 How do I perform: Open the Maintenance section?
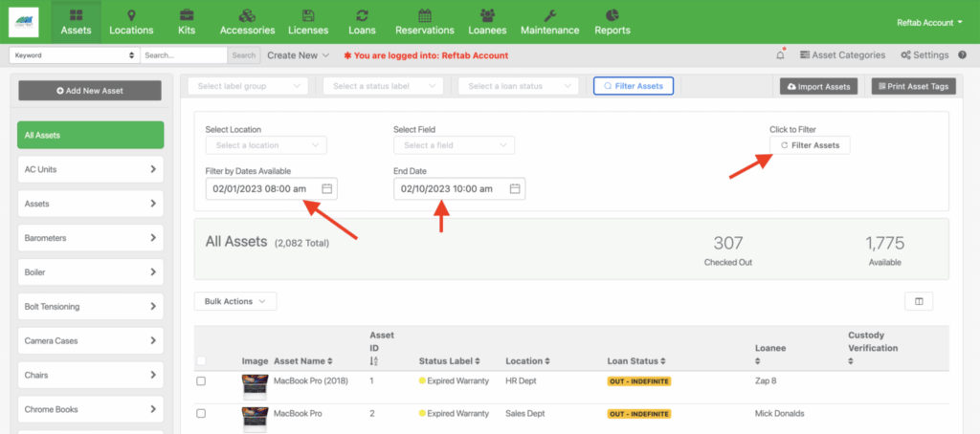click(x=550, y=22)
